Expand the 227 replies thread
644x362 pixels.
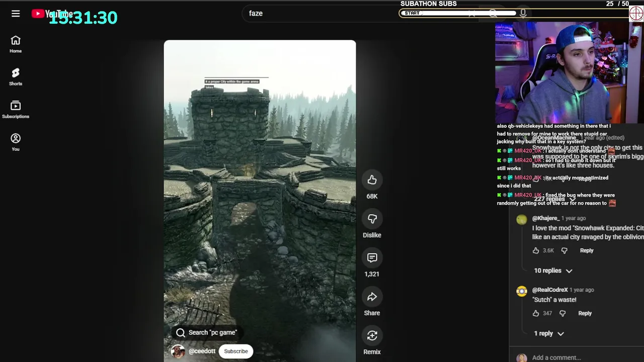[x=554, y=199]
